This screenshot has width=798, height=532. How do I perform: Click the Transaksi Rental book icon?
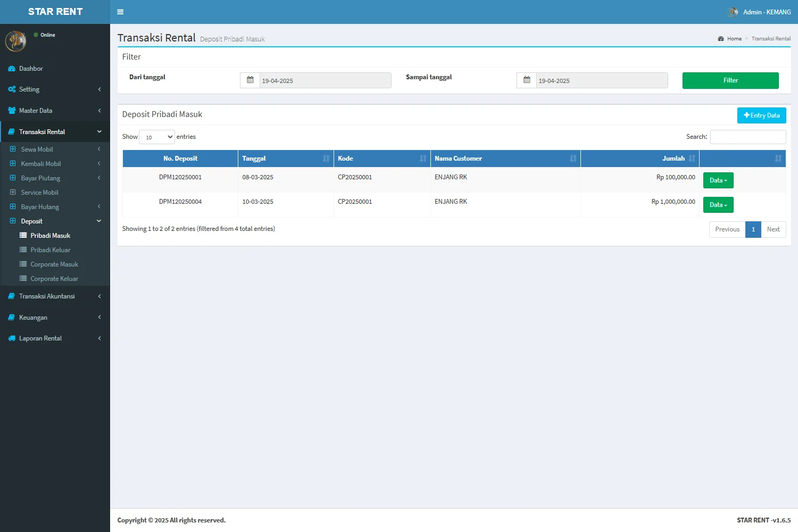click(12, 132)
